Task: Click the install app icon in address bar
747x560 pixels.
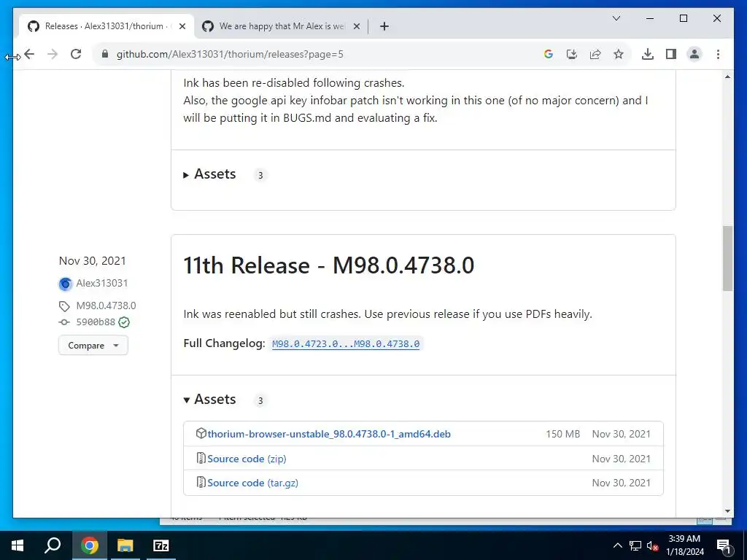Action: [572, 54]
